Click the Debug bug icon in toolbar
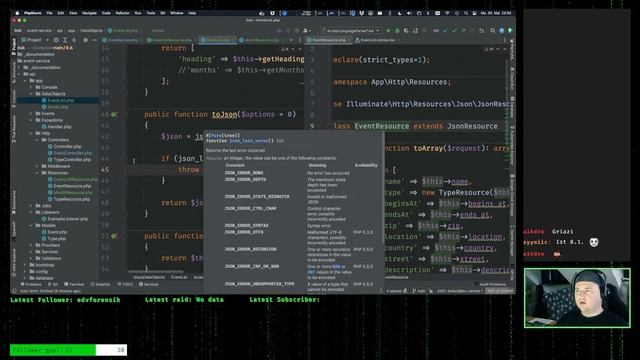The height and width of the screenshot is (360, 640). tap(397, 31)
